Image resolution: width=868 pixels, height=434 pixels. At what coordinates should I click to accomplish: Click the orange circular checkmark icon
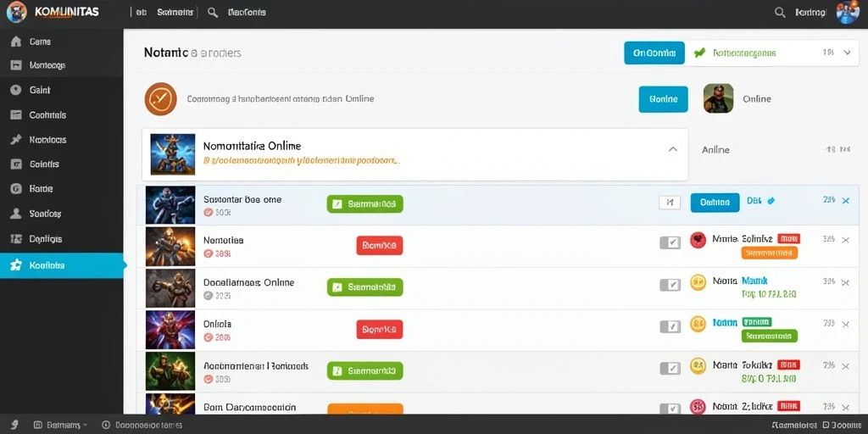point(160,99)
